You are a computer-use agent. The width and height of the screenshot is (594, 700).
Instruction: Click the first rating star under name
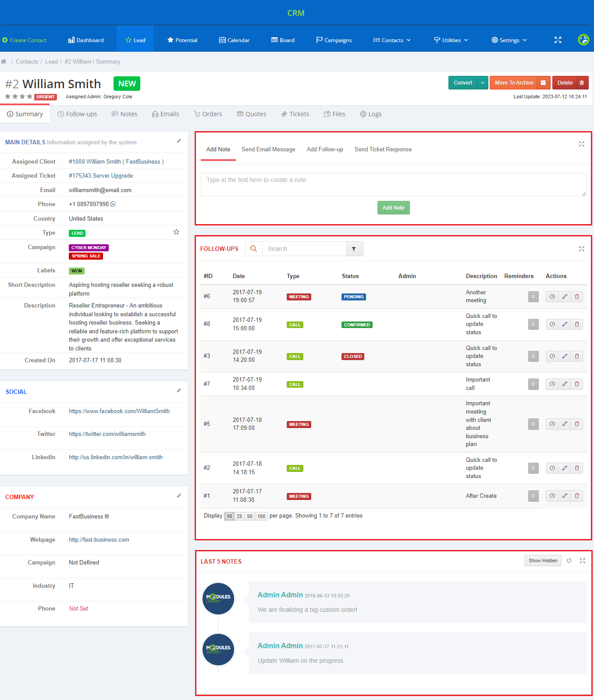click(x=8, y=96)
